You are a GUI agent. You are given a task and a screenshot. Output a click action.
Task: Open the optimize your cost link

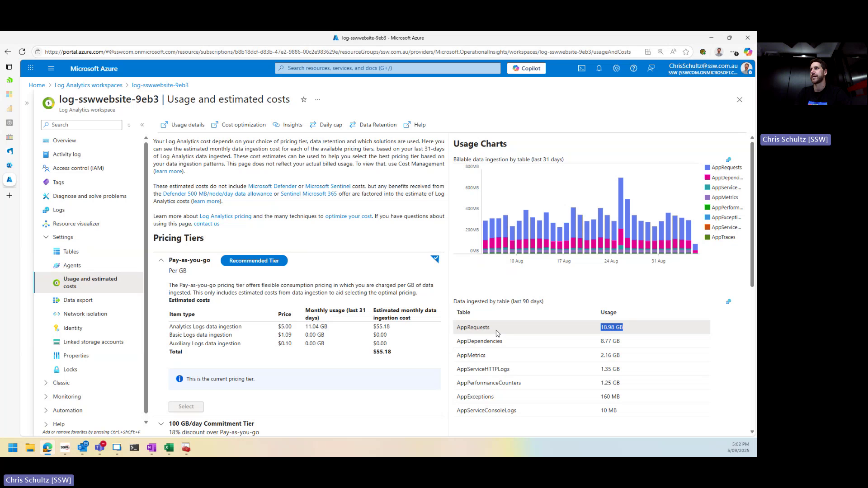tap(348, 216)
